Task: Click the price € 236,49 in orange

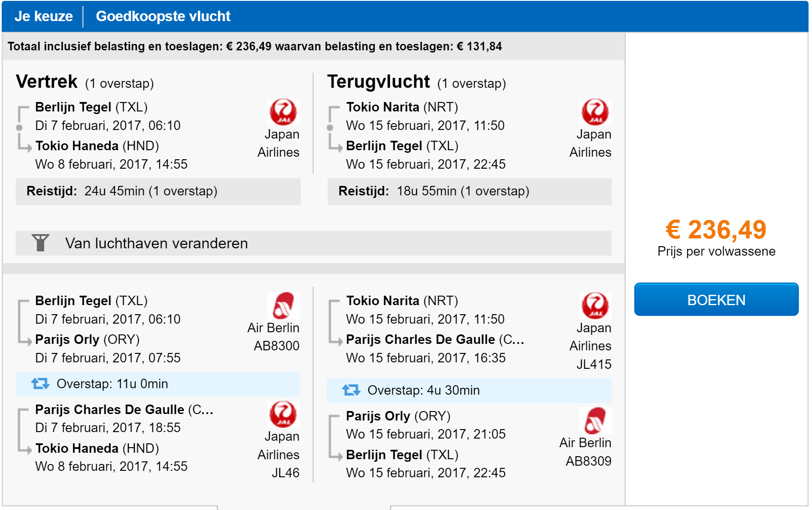Action: tap(716, 229)
